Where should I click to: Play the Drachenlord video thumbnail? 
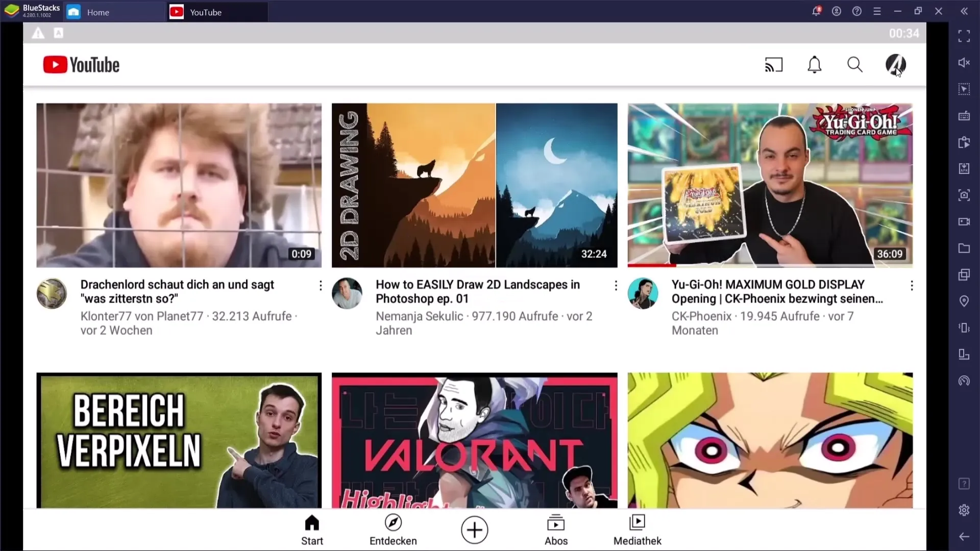179,185
